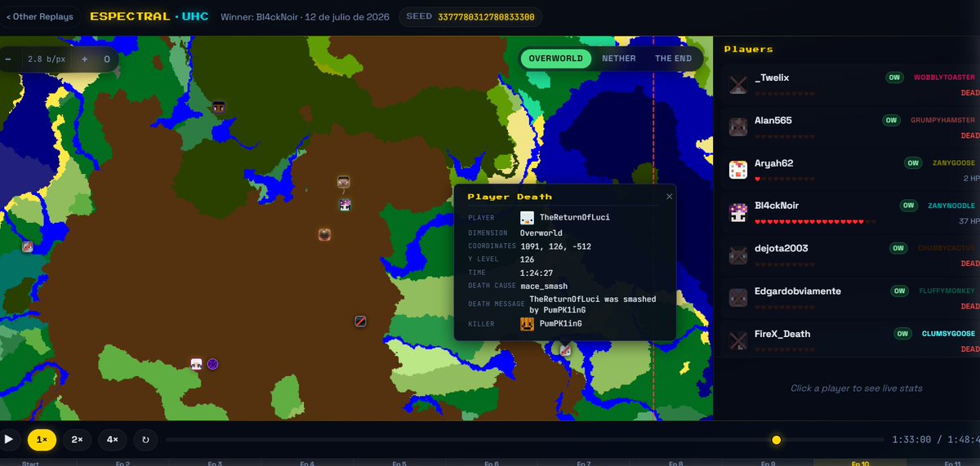
Task: Click Aryah62's avatar in the Players list
Action: click(738, 170)
